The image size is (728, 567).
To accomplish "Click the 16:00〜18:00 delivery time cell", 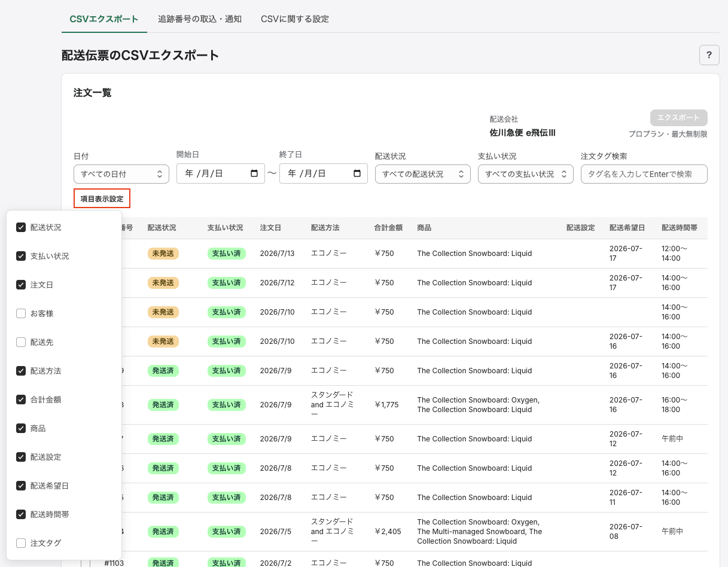I will click(x=674, y=405).
